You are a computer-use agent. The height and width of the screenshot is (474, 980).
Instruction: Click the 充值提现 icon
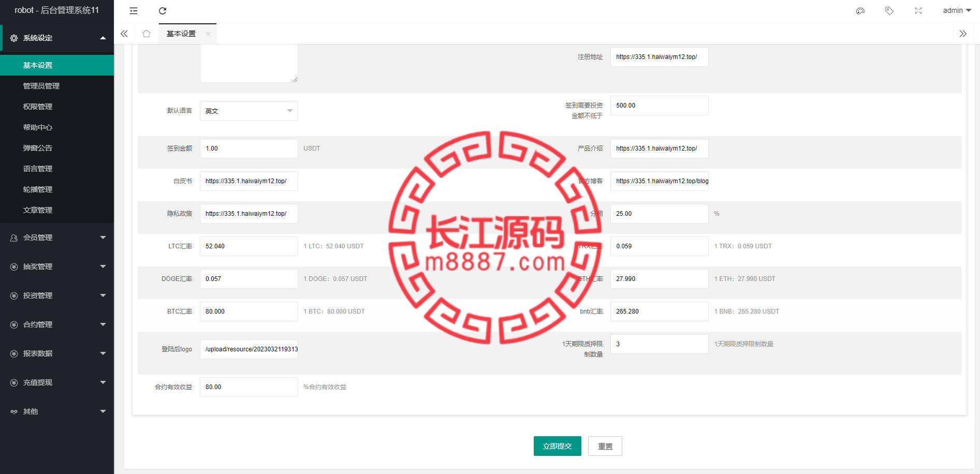[14, 382]
